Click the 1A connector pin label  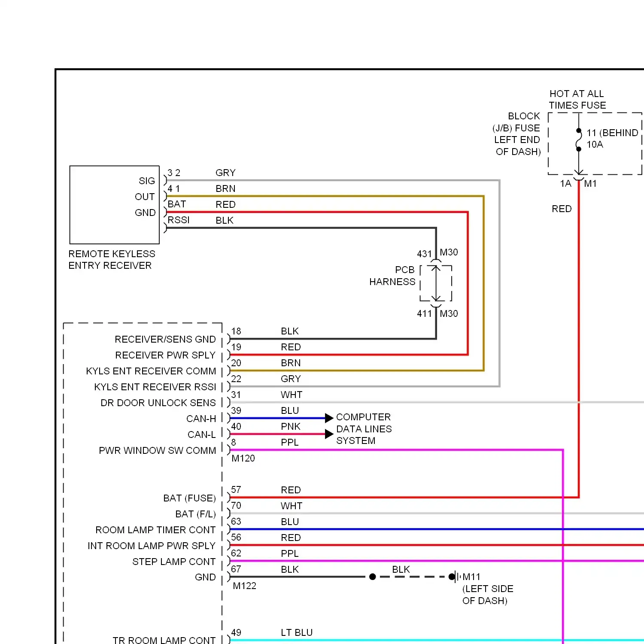(565, 183)
